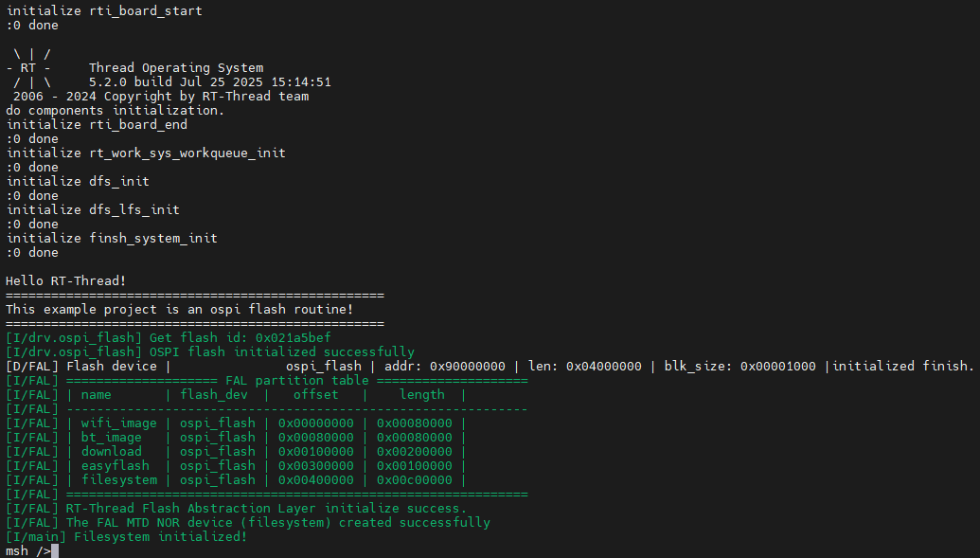Click the "initialize dfs_lfs_init" line
980x558 pixels.
click(x=93, y=209)
